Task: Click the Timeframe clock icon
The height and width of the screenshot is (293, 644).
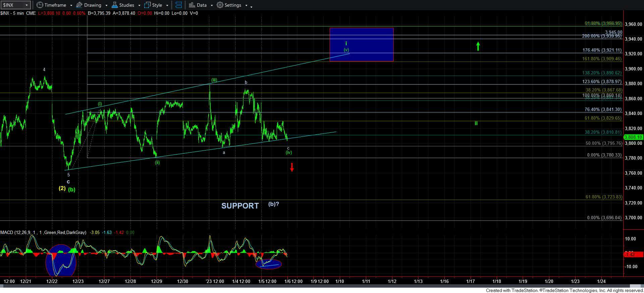Action: (x=40, y=5)
